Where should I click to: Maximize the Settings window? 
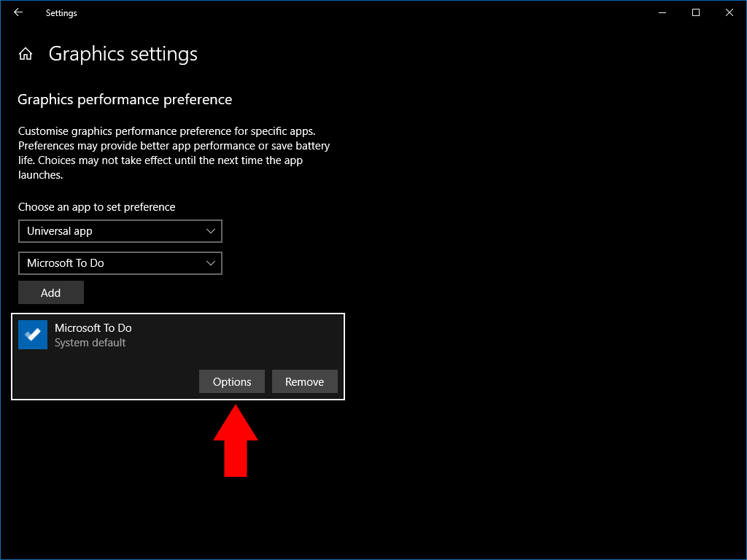695,12
